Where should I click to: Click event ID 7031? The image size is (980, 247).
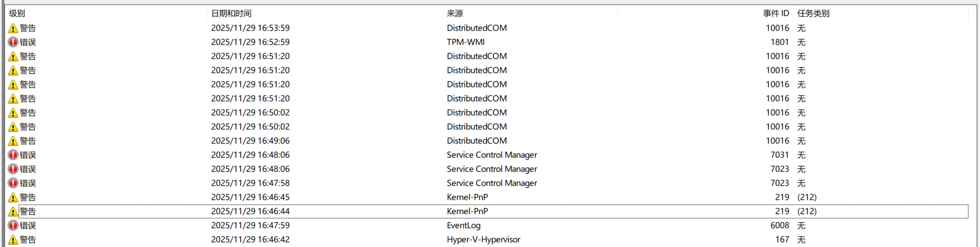pos(780,155)
